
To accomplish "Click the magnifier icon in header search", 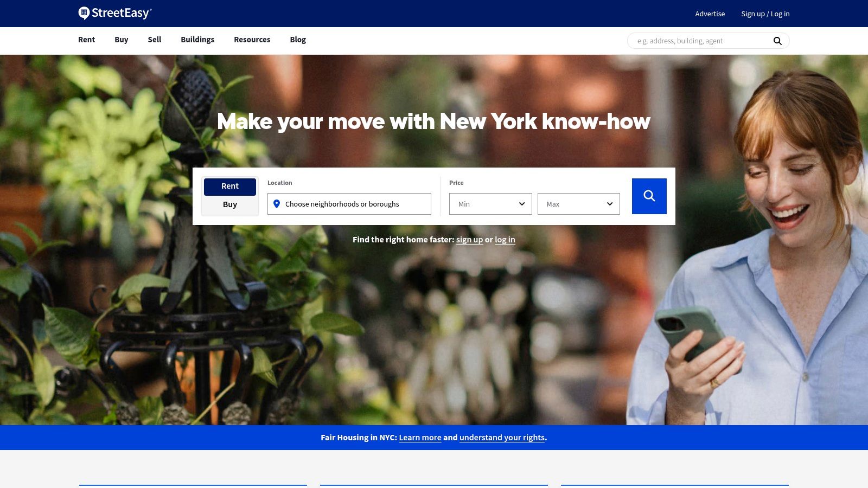I will [777, 41].
